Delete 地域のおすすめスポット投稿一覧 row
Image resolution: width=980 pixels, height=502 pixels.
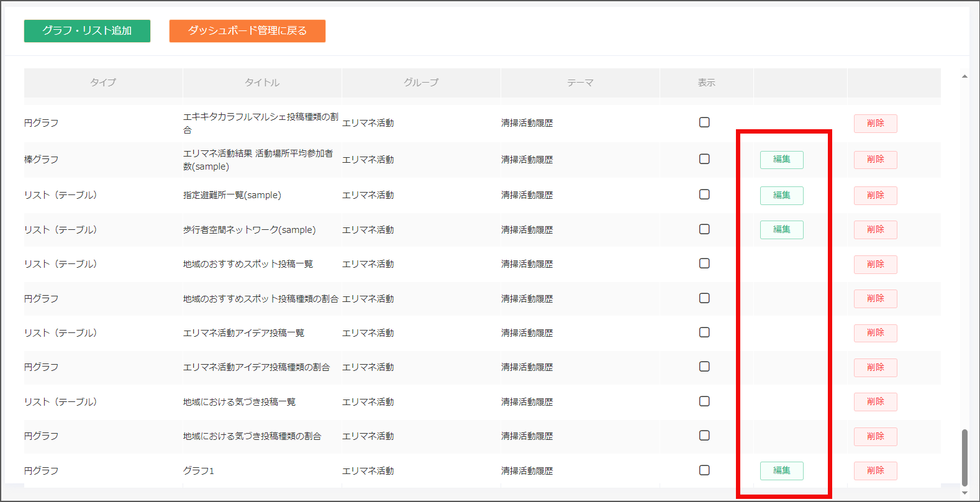876,264
